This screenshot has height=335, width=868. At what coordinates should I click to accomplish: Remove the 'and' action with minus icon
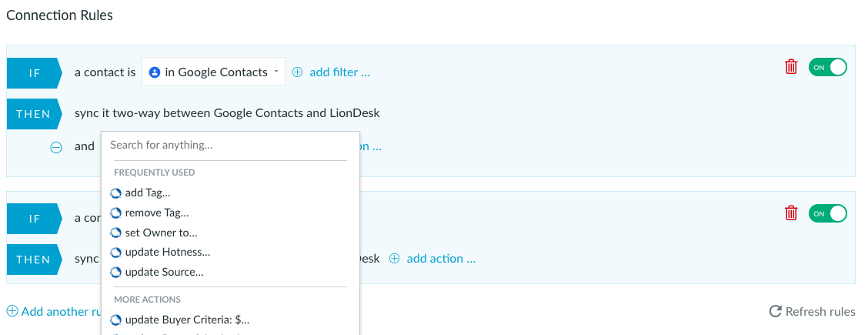click(x=56, y=147)
